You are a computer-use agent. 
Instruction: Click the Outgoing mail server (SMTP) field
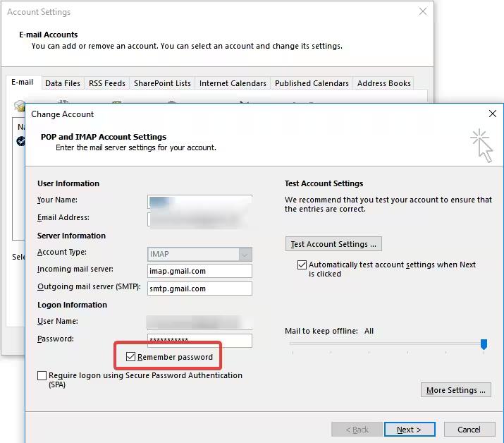(x=199, y=289)
